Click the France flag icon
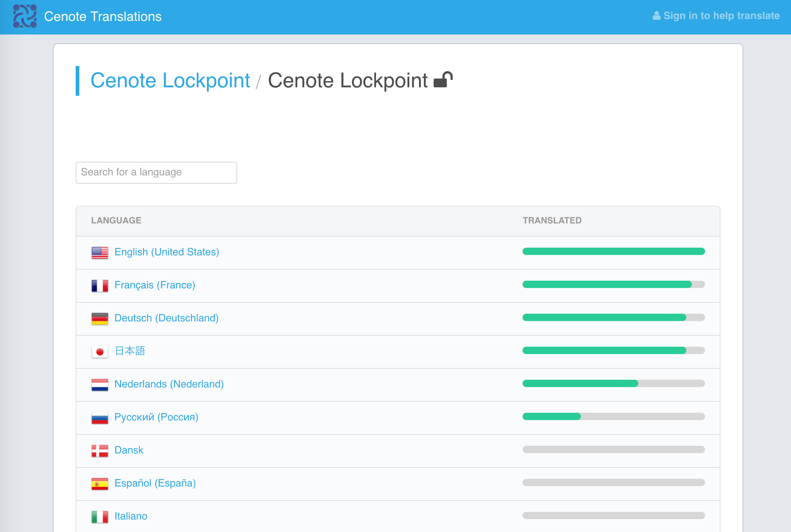This screenshot has width=791, height=532. click(100, 285)
